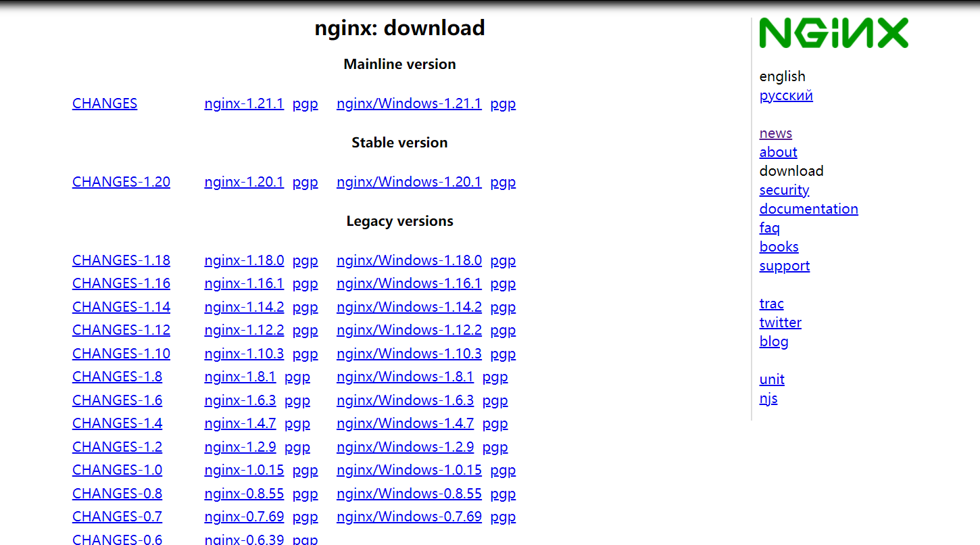Open CHANGES-1.10 link
Screen dimensions: 980x545
121,354
